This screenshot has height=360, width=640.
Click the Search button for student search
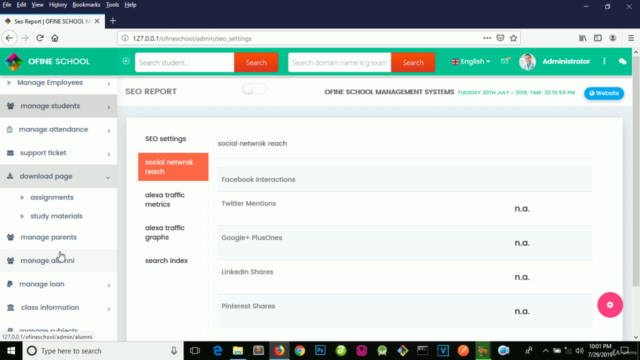point(256,62)
